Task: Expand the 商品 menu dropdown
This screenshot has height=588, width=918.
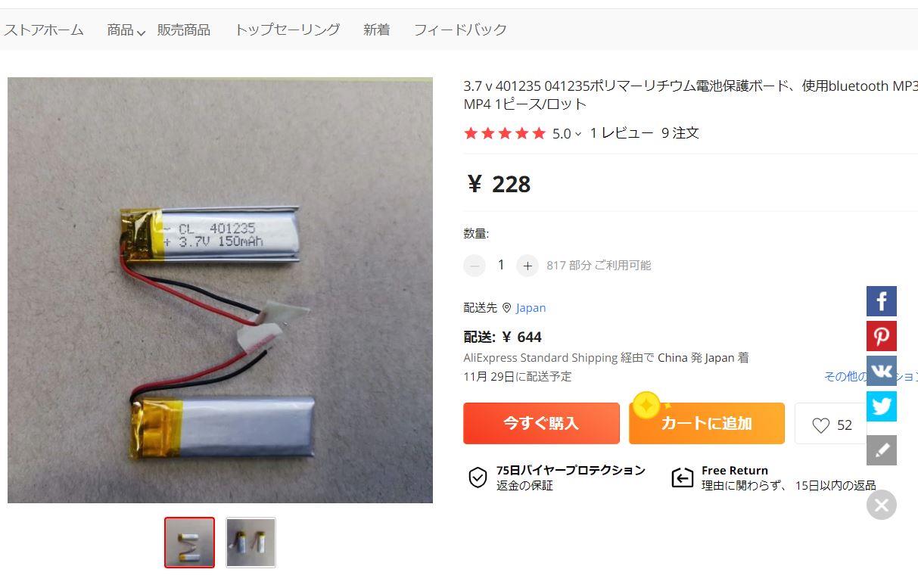Action: click(126, 30)
